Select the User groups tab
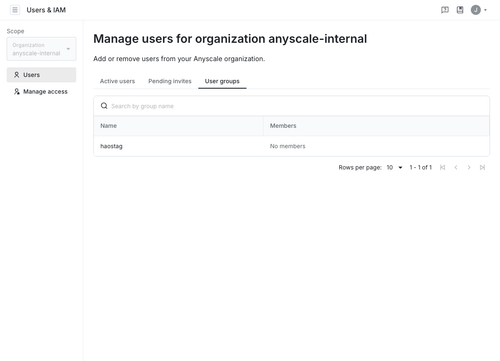Viewport: 500px width, 361px height. pos(222,81)
